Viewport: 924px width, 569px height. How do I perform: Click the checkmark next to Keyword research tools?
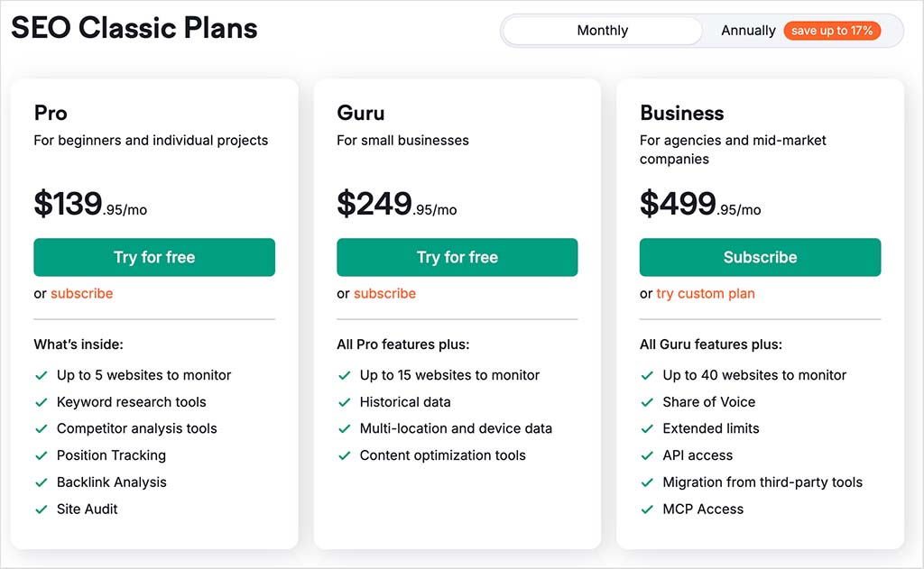click(x=42, y=402)
